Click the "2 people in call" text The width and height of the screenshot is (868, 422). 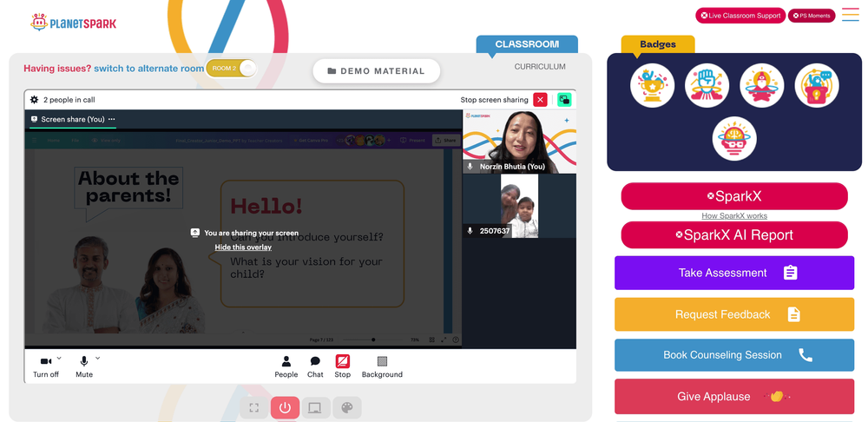coord(69,100)
